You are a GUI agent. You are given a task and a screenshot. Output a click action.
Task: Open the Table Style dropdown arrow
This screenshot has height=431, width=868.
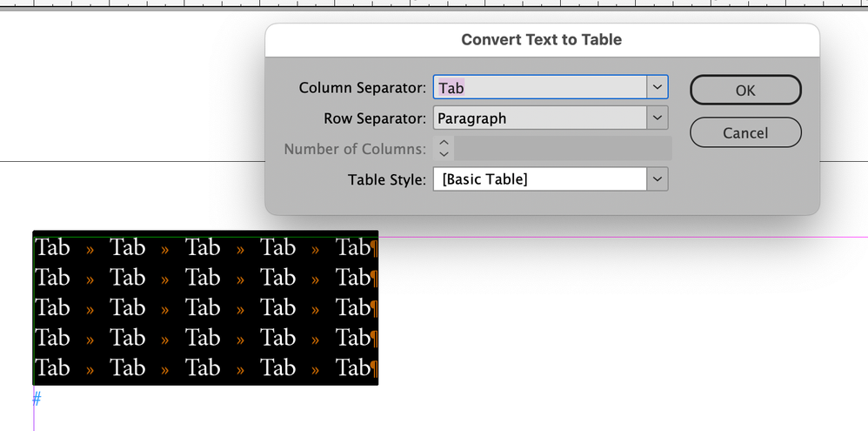point(658,179)
